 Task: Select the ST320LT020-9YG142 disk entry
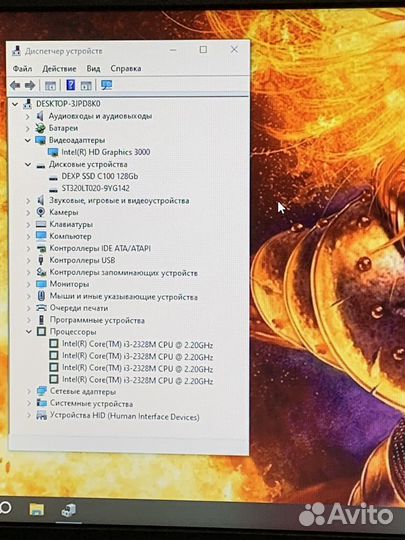tap(95, 188)
